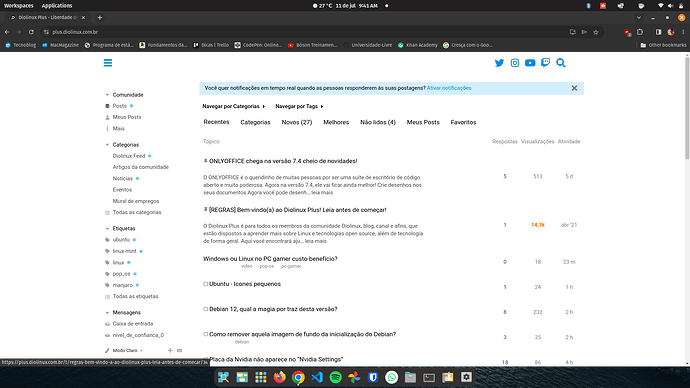690x388 pixels.
Task: Open Other bookmarks folder
Action: [x=663, y=45]
